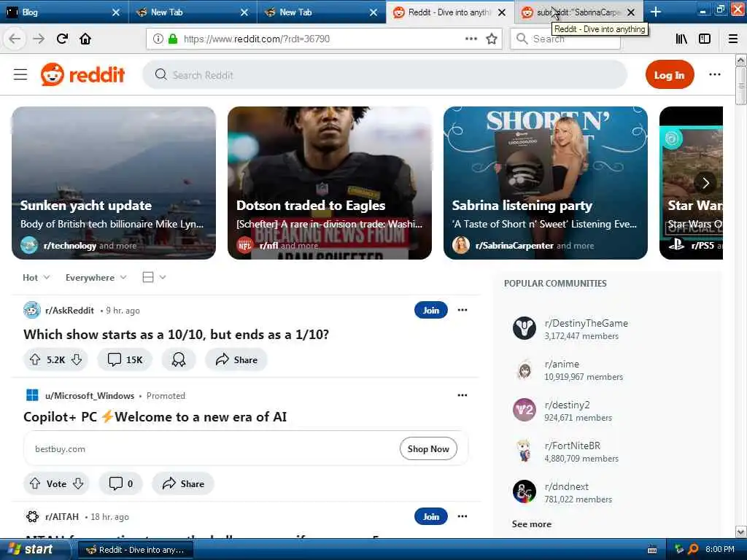Open options menu for the Microsoft_Windows promoted post

[x=462, y=395]
